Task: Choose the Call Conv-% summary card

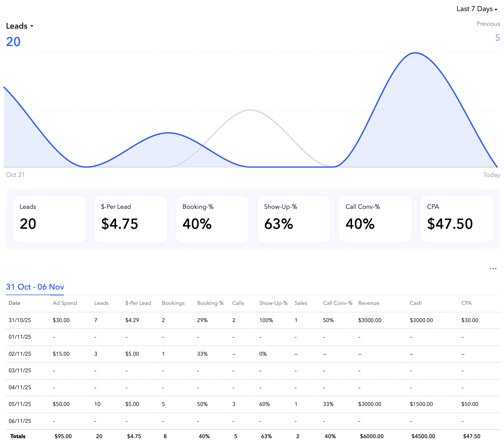Action: [x=375, y=219]
